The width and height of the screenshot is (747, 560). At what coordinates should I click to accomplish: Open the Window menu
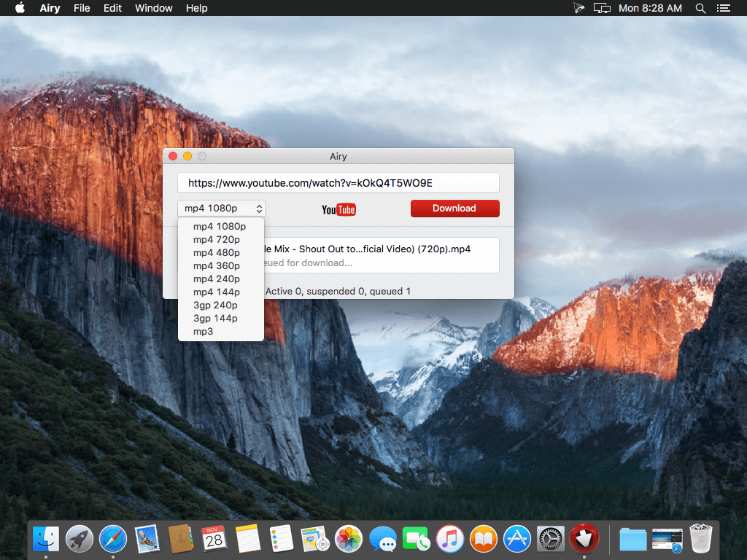(154, 8)
